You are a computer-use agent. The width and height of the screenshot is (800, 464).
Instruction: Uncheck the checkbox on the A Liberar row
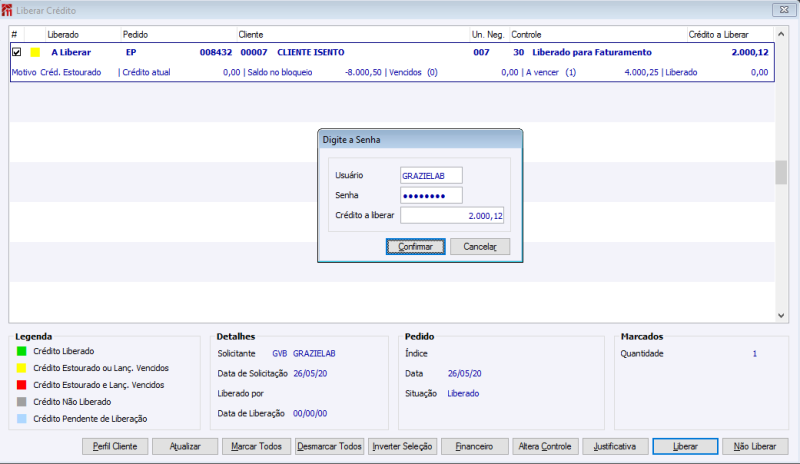(17, 52)
